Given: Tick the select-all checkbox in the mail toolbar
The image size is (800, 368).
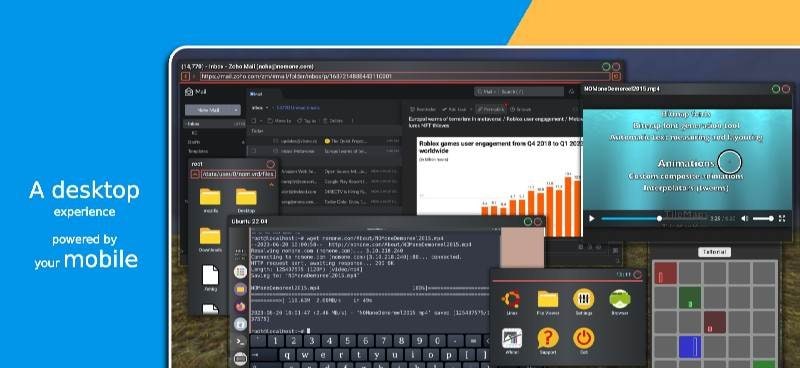Looking at the screenshot, I should pos(255,120).
